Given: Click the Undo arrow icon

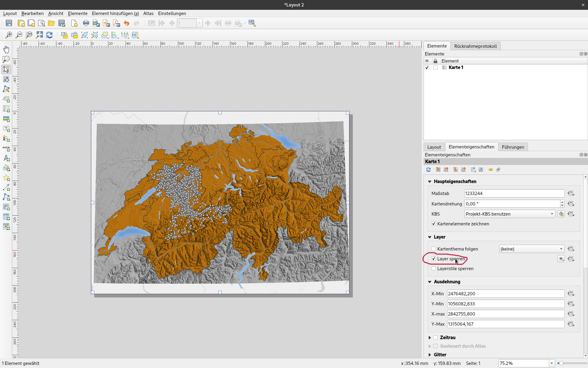Looking at the screenshot, I should (126, 23).
